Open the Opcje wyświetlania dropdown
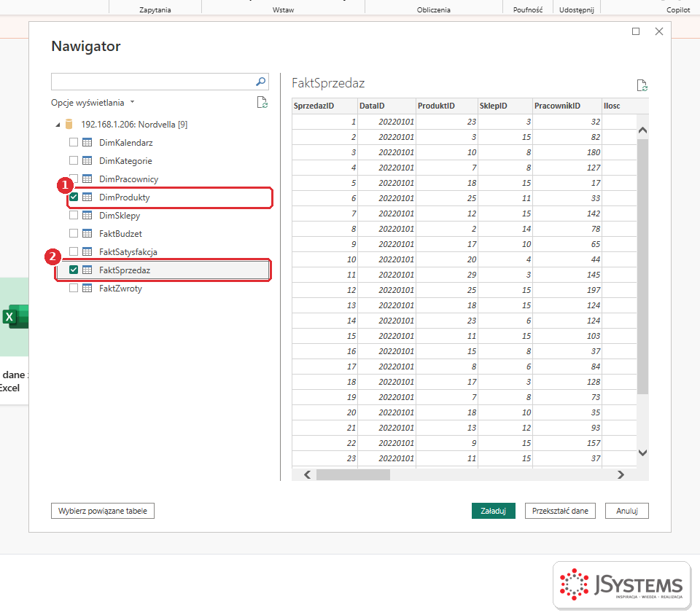Image resolution: width=700 pixels, height=615 pixels. [x=93, y=103]
